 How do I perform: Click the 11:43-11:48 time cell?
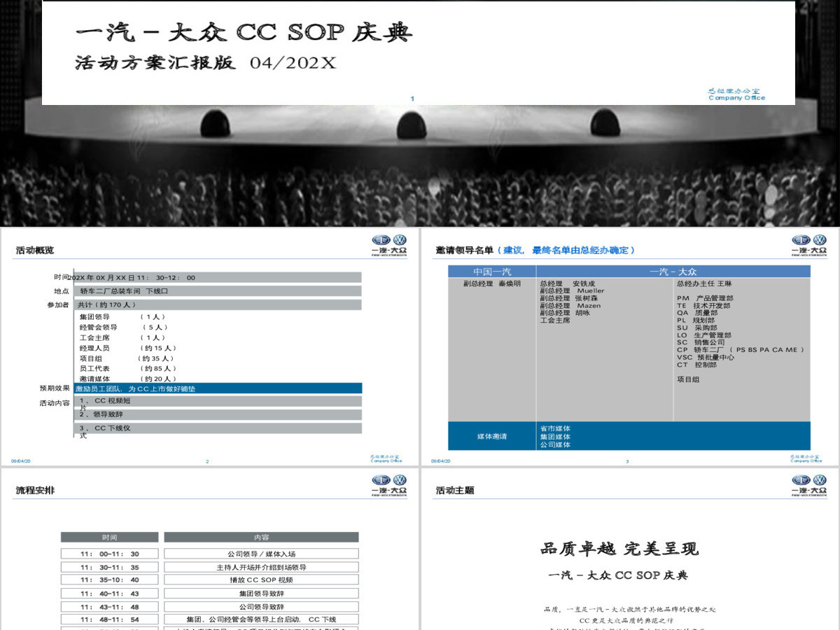tap(109, 606)
